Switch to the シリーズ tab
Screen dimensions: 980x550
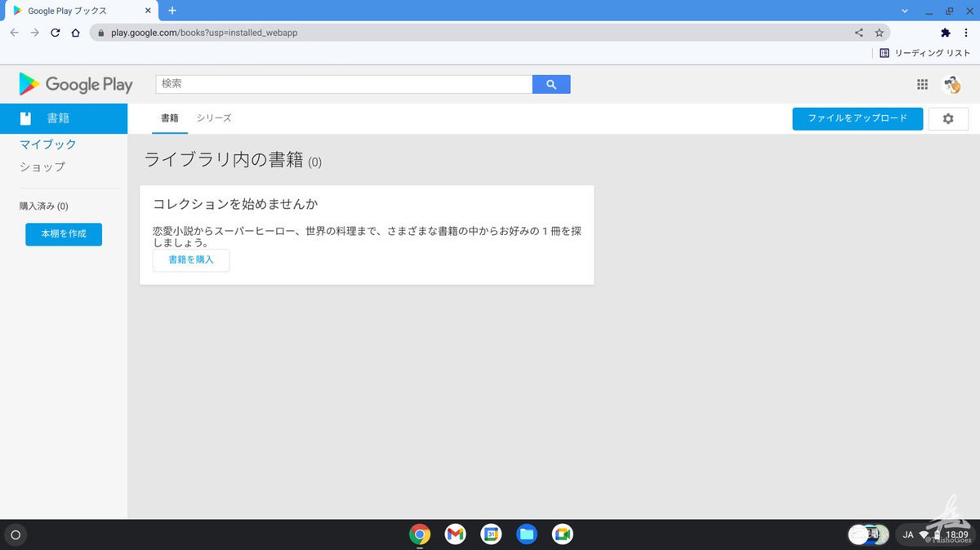click(213, 118)
